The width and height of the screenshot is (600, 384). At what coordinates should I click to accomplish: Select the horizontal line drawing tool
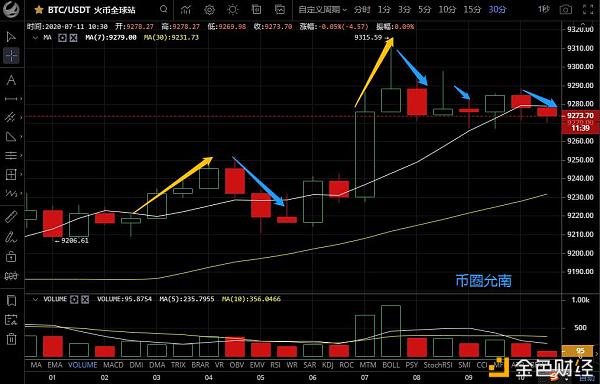tap(11, 99)
